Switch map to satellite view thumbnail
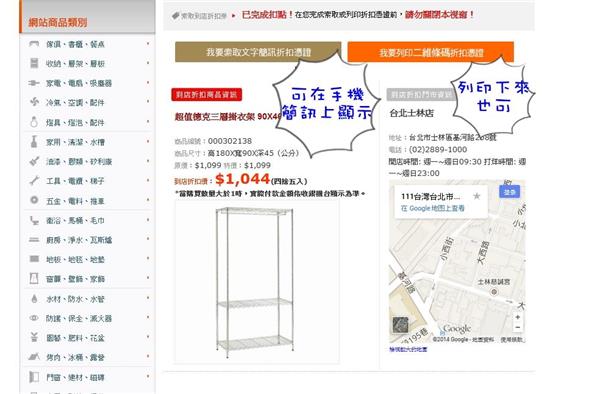Screen dimensions: 610x394 [400, 325]
